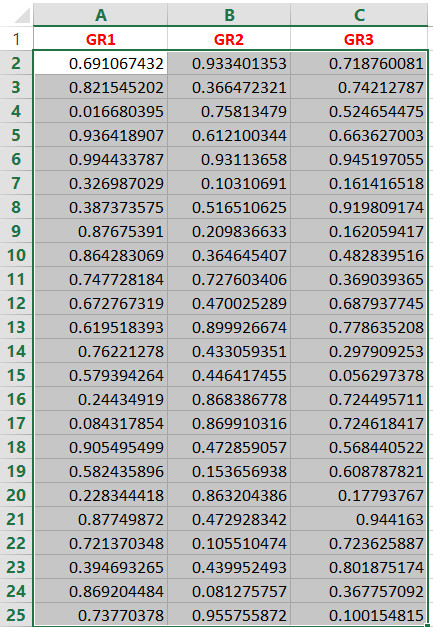The image size is (433, 627).
Task: Select cell containing 0.75813479
Action: point(229,111)
